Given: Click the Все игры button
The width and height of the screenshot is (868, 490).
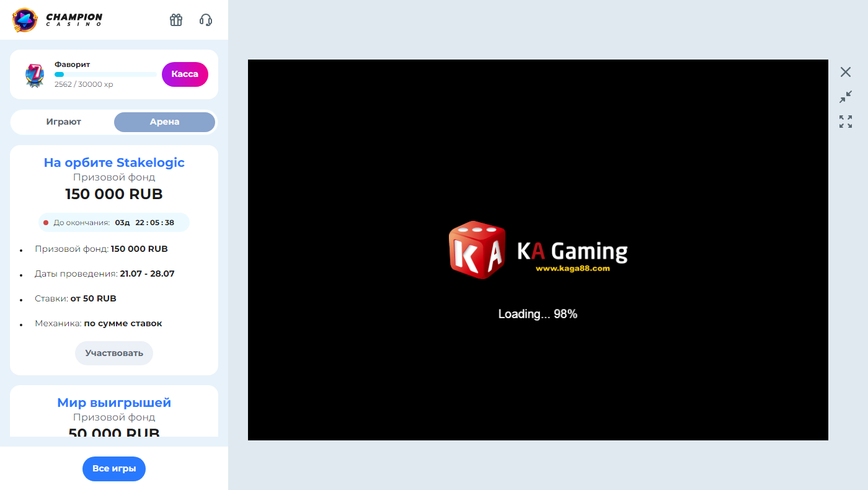Looking at the screenshot, I should pos(114,468).
